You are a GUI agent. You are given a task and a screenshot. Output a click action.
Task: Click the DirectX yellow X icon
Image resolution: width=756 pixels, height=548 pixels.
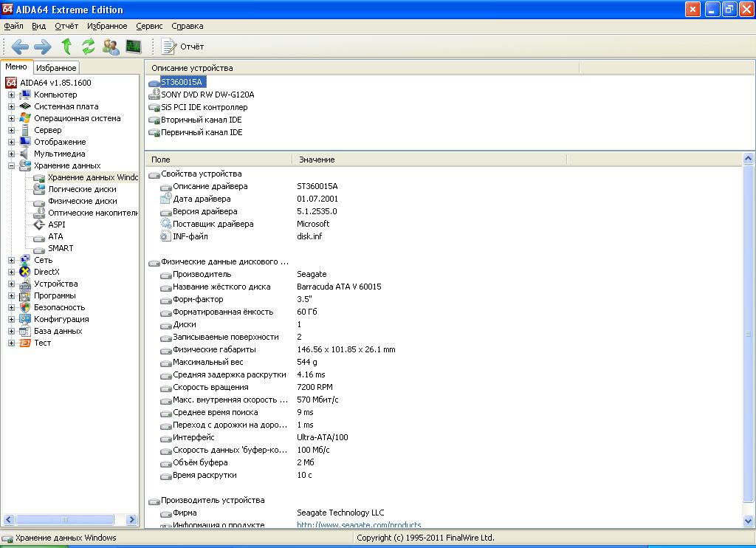click(25, 272)
